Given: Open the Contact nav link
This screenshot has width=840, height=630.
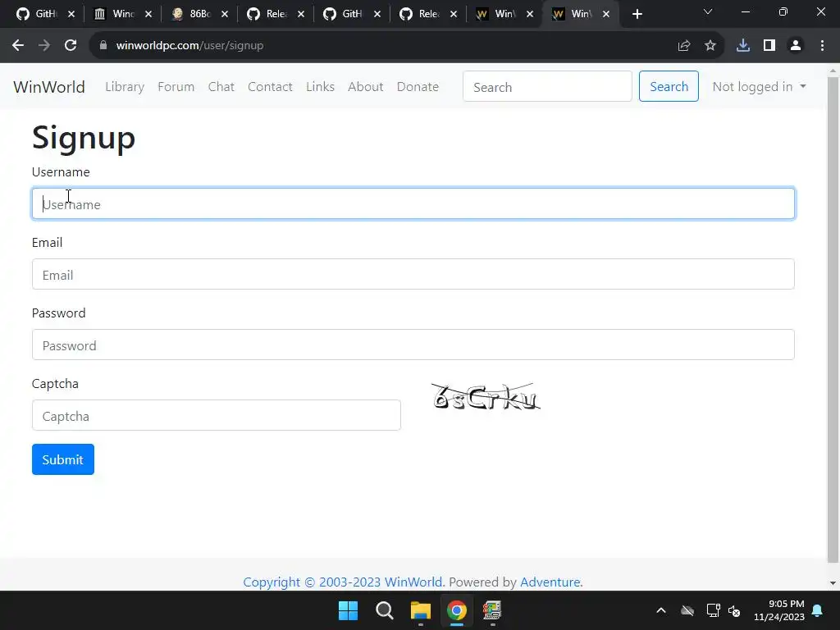Looking at the screenshot, I should [x=270, y=87].
